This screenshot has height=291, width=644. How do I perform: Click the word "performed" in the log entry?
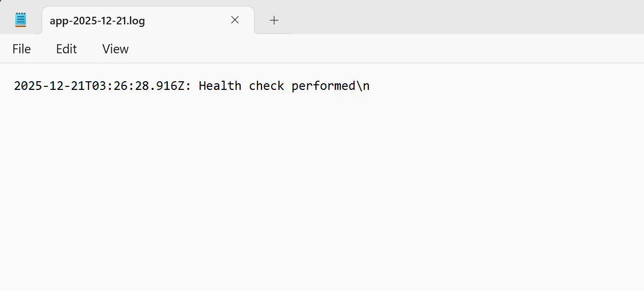coord(323,86)
